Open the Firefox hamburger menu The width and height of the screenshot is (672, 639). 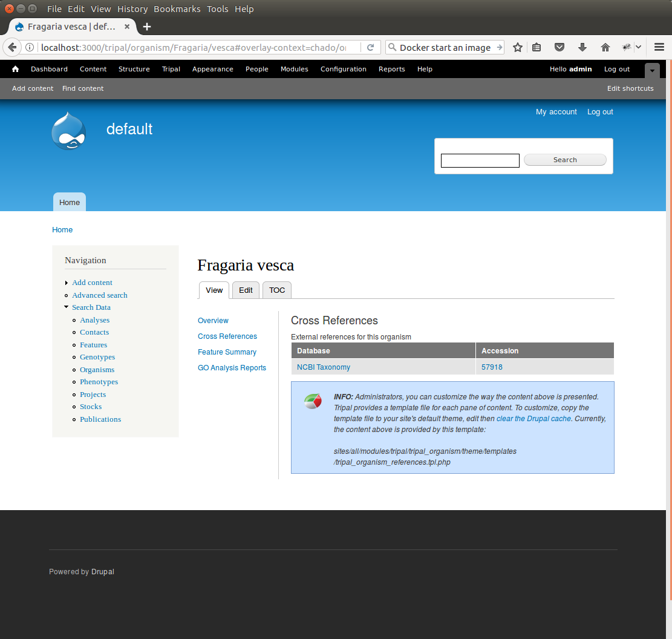[659, 48]
